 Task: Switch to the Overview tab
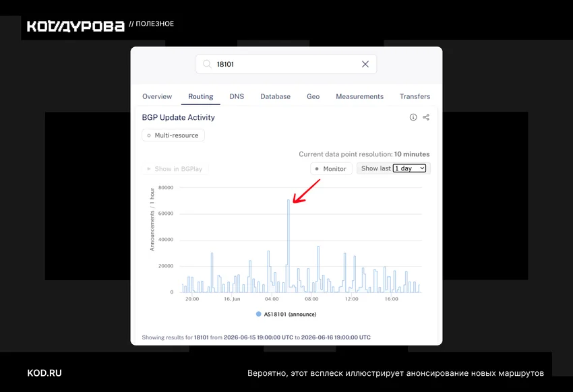[x=157, y=96]
